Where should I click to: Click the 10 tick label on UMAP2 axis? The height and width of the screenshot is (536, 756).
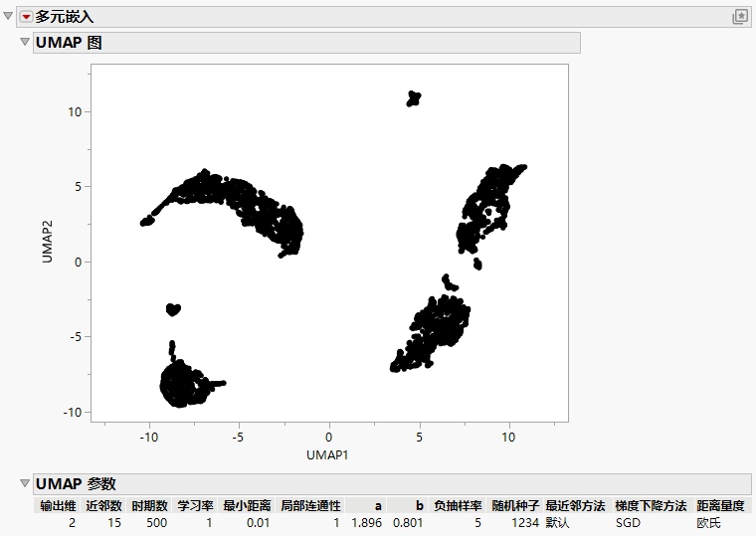tap(75, 111)
